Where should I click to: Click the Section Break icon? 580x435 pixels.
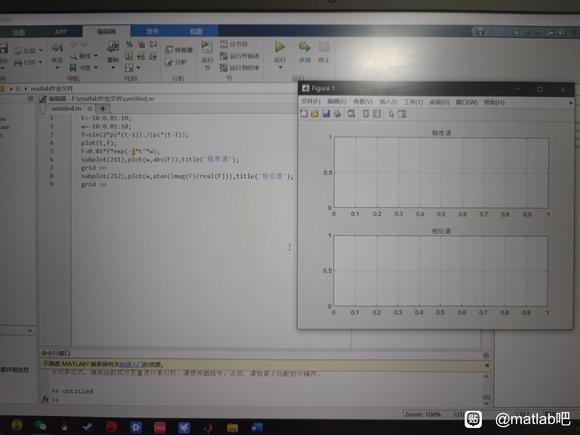[x=223, y=44]
